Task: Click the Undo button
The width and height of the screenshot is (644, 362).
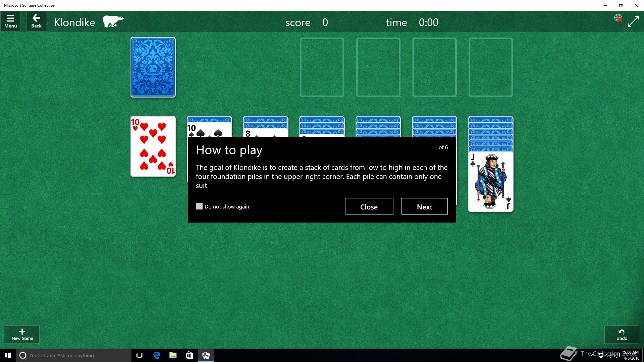Action: pos(622,335)
